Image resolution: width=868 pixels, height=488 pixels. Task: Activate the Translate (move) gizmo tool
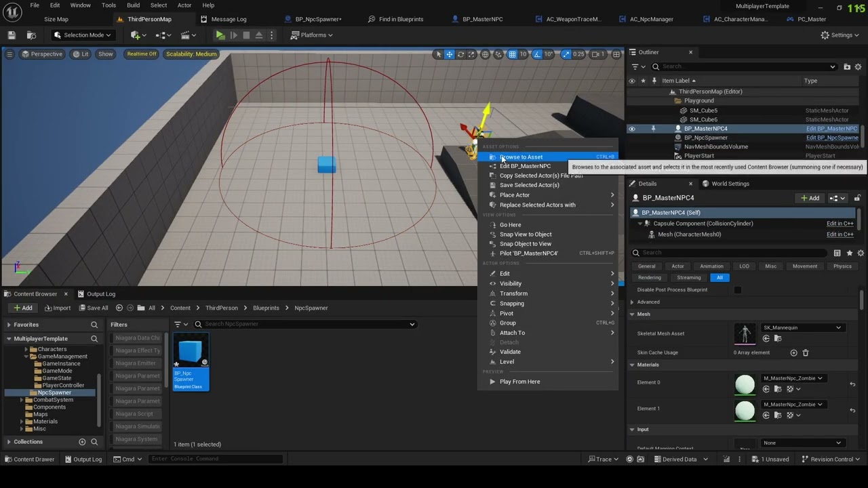point(450,54)
